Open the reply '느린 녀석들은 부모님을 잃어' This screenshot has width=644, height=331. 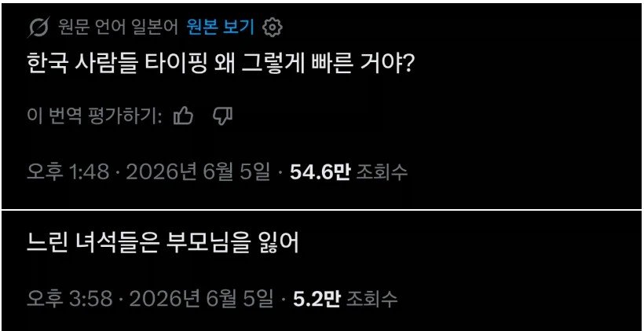(x=163, y=245)
